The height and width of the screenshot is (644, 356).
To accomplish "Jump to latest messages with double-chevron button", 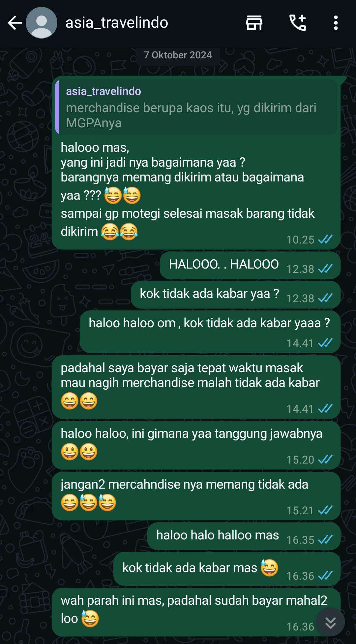I will tap(330, 622).
